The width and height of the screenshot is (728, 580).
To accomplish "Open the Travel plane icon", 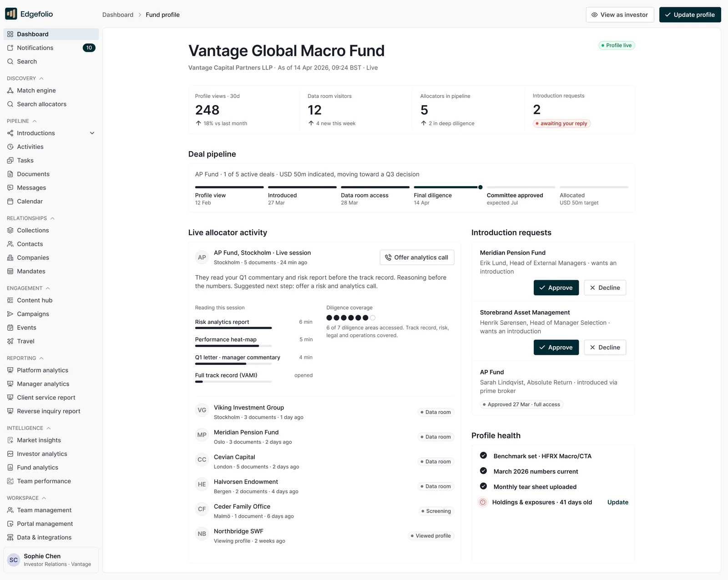I will (x=10, y=341).
